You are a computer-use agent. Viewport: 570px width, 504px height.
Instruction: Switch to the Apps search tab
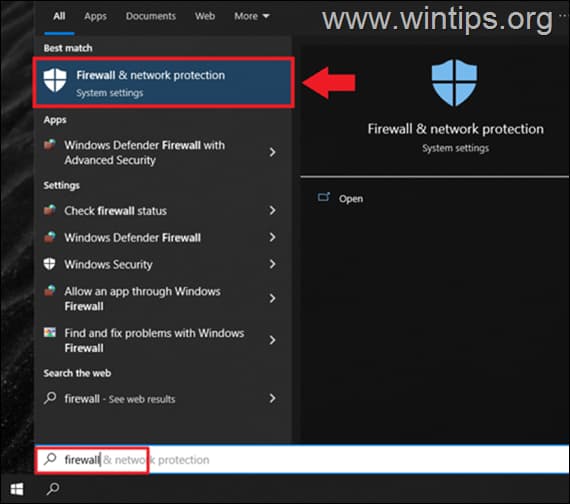(96, 16)
